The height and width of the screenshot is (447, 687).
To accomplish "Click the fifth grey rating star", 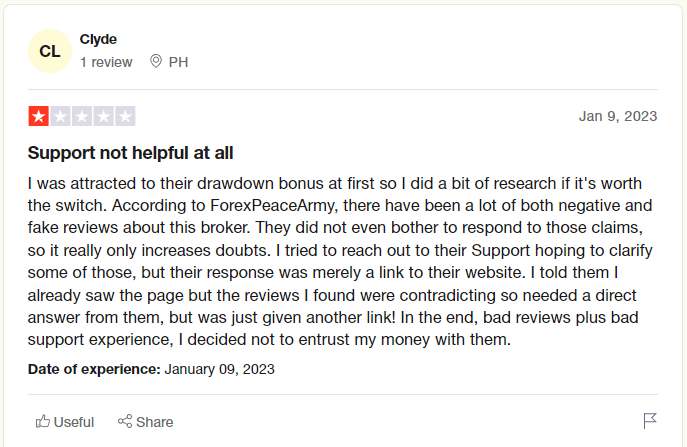I will pos(125,116).
